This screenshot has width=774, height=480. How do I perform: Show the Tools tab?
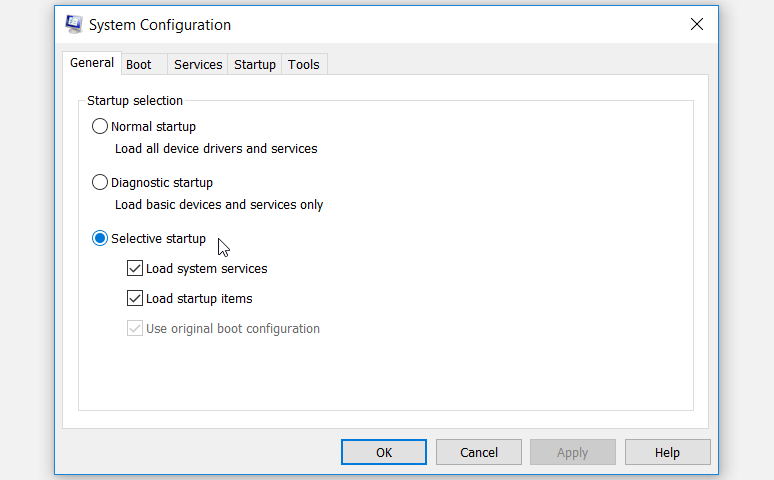click(304, 65)
